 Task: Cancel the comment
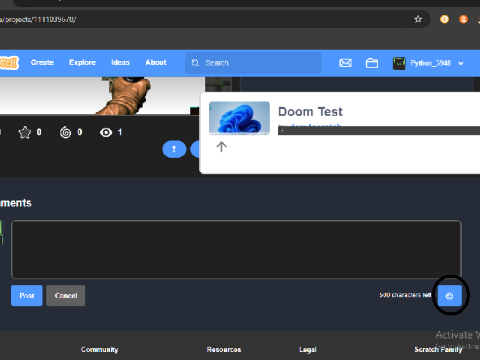tap(66, 295)
